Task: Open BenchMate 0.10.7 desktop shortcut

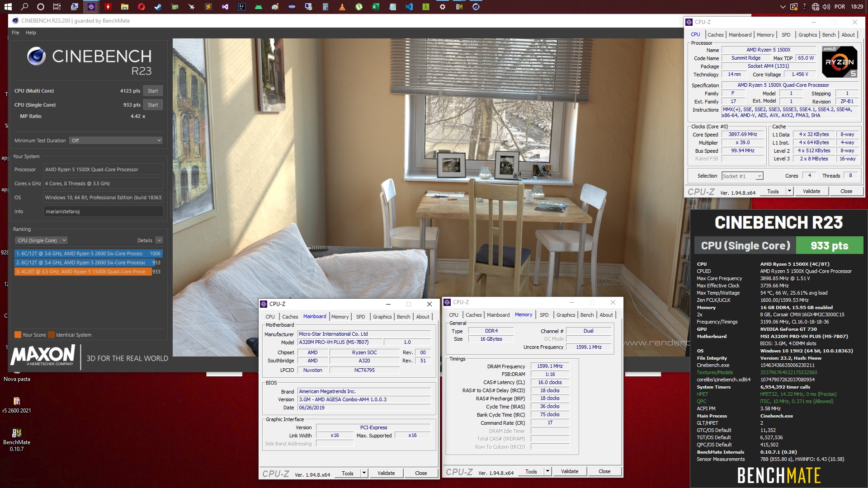Action: tap(17, 439)
